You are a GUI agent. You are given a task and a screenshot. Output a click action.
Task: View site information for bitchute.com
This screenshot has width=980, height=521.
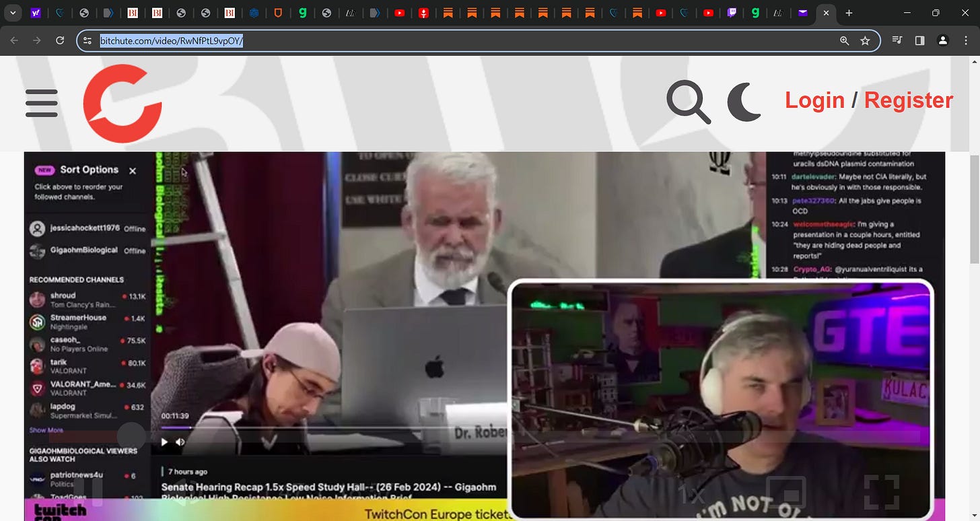click(x=87, y=40)
